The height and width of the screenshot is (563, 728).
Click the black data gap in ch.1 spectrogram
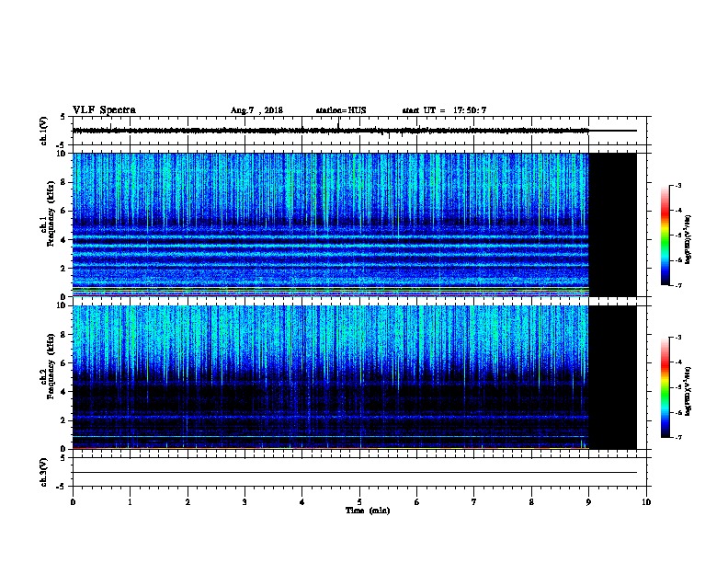(x=613, y=224)
